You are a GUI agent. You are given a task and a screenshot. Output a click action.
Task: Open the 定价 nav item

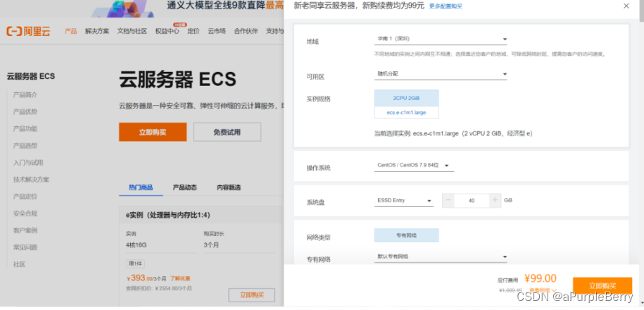click(x=194, y=31)
